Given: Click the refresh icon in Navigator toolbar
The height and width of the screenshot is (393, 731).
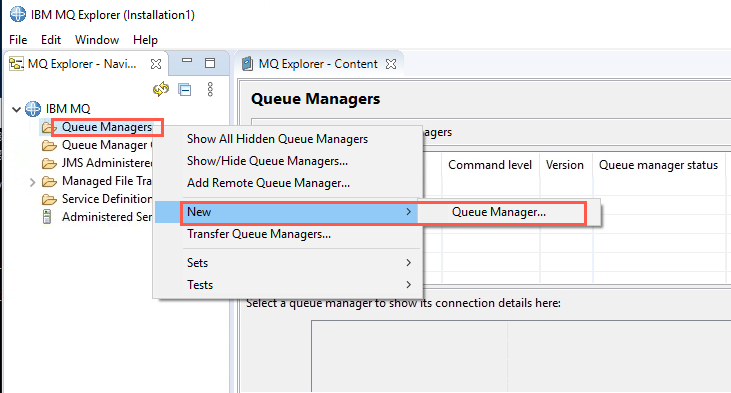Looking at the screenshot, I should tap(161, 89).
